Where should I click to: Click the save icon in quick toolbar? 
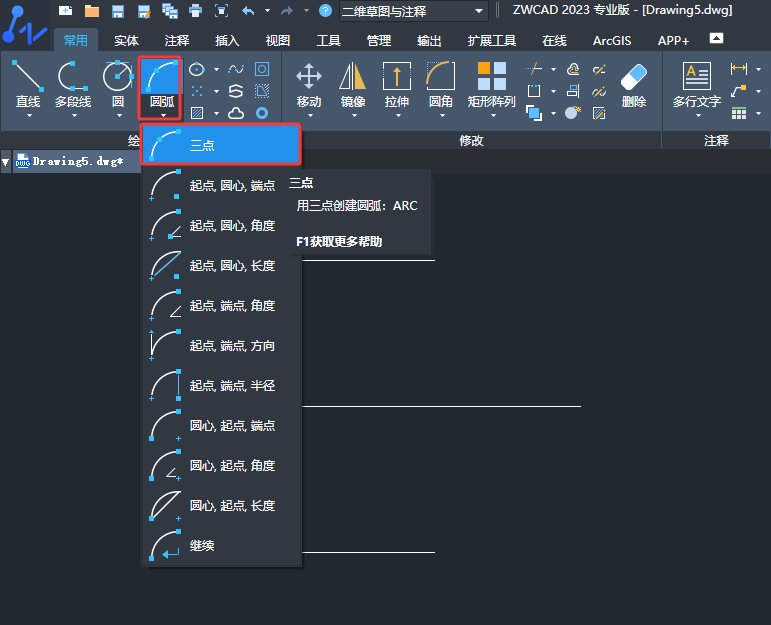point(118,11)
